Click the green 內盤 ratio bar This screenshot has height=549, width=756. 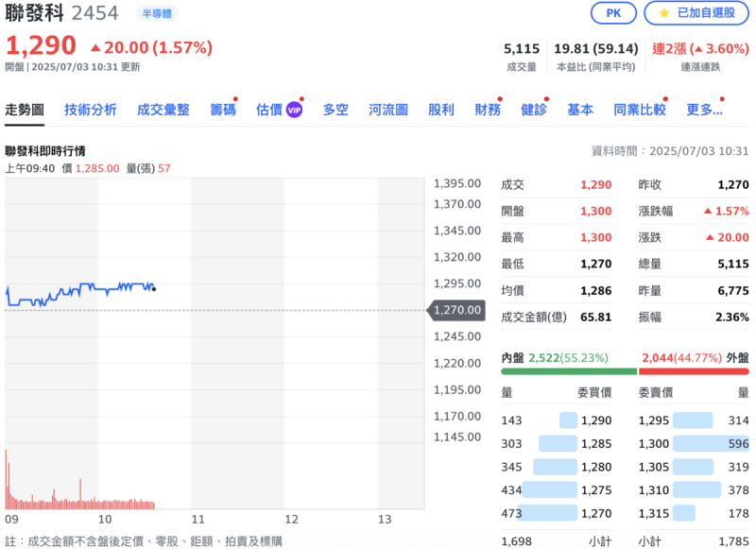tap(569, 371)
